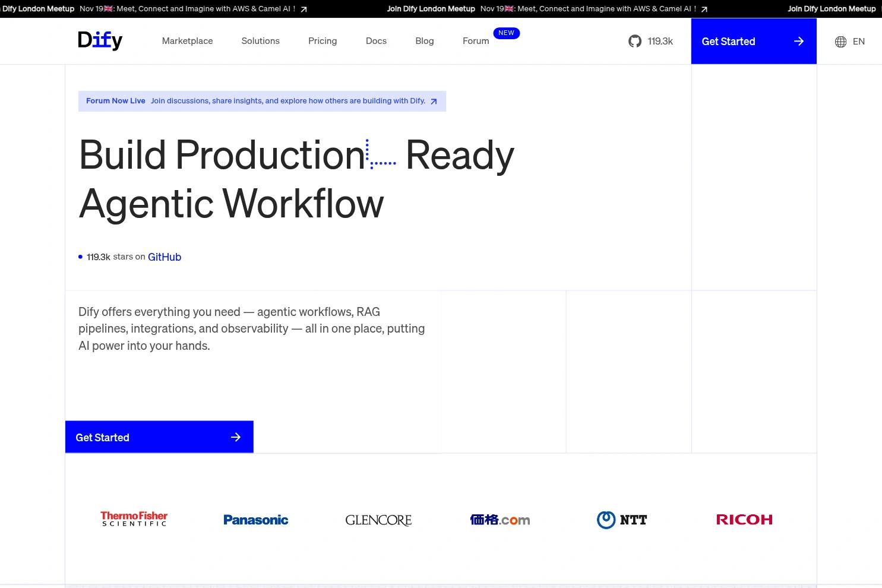
Task: Click the Dify logo in the header
Action: coord(100,40)
